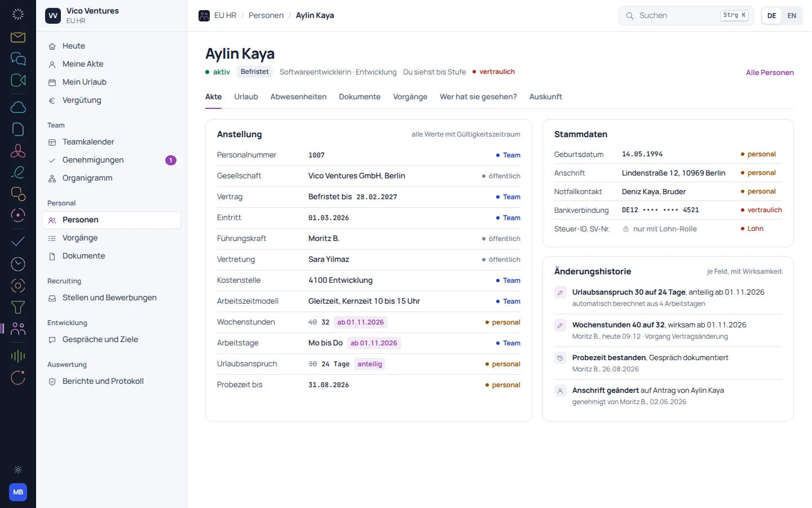
Task: Click the sun theme icon at the rail bottom
Action: click(x=18, y=470)
